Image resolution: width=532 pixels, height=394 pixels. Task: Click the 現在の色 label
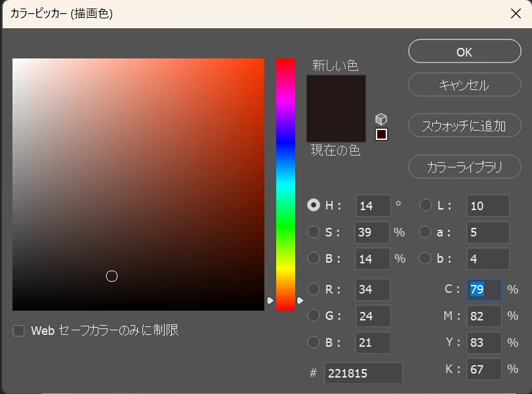(x=336, y=150)
